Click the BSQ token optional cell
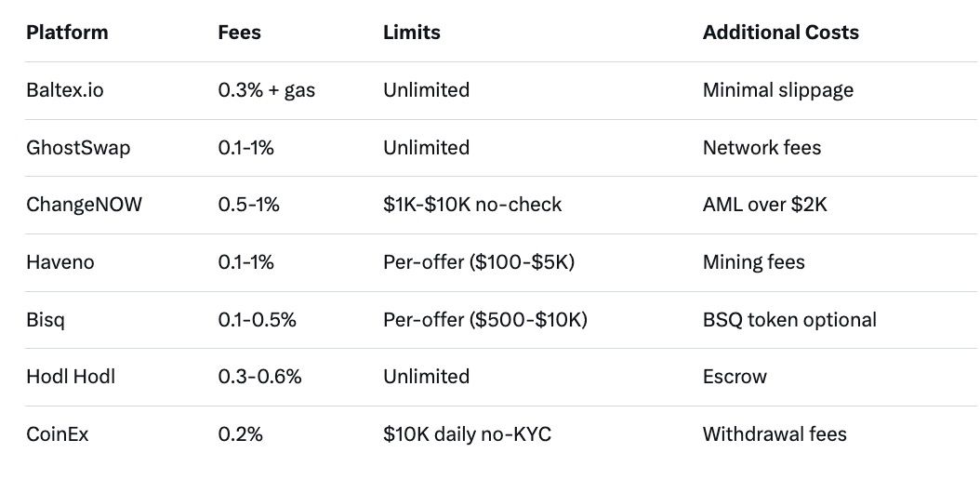 tap(789, 320)
